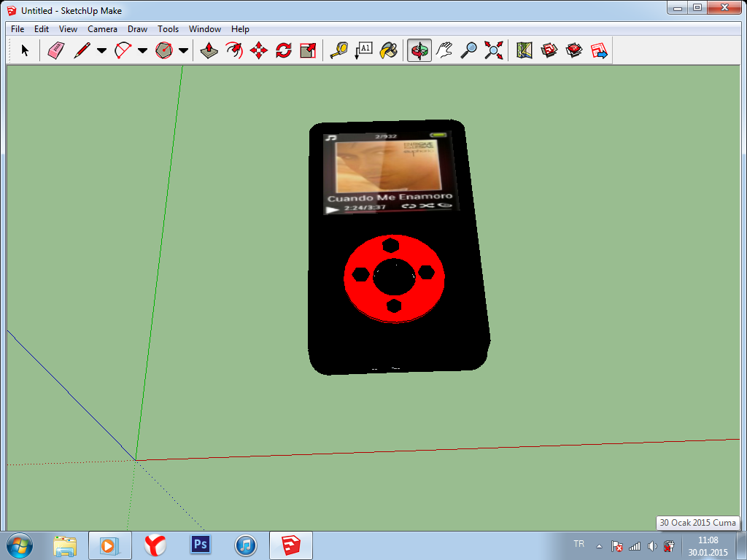Click the TR language indicator
The height and width of the screenshot is (560, 747).
578,544
